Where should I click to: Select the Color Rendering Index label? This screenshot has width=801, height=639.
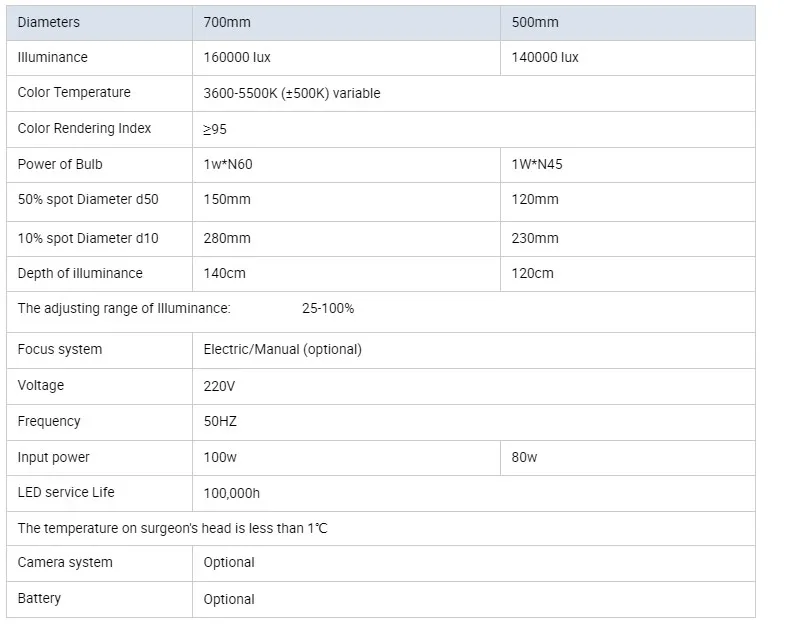click(84, 128)
